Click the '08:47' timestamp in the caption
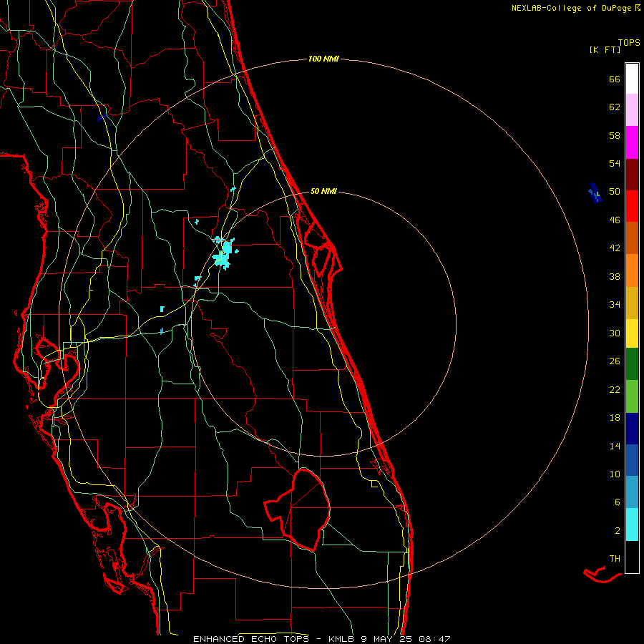Viewport: 644px width, 644px height. point(434,639)
